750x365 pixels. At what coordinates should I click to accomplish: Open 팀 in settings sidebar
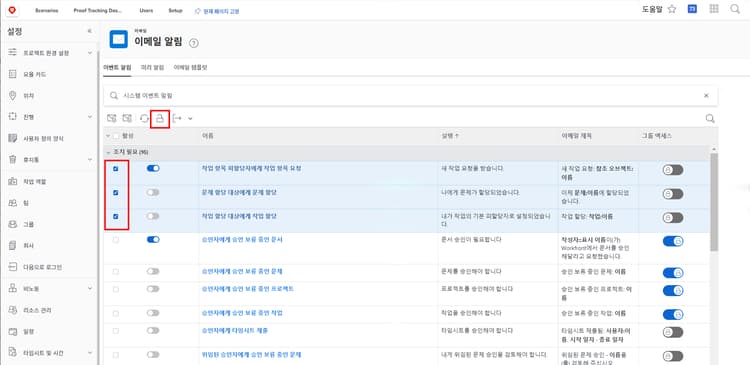(x=25, y=203)
